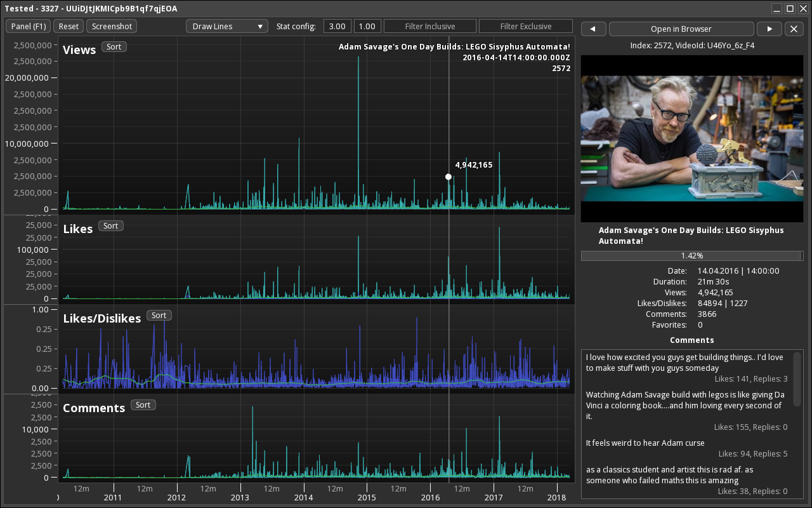Edit the 1.00 stat config field

click(367, 26)
